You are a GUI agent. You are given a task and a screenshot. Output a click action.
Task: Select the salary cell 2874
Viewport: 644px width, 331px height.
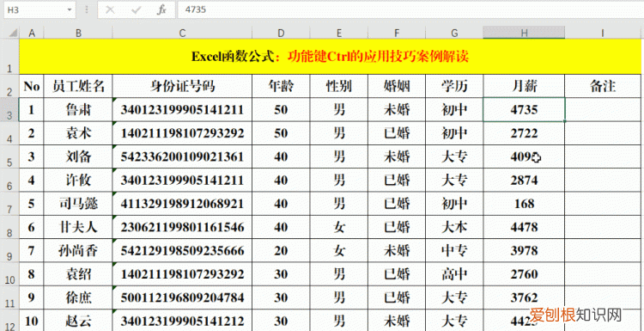coord(524,180)
